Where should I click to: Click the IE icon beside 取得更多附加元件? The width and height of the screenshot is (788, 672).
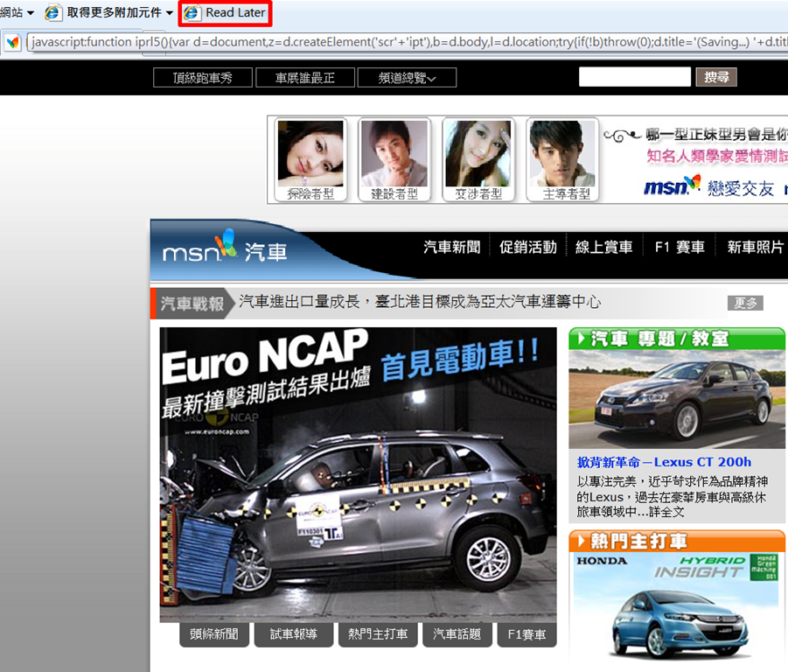(x=52, y=12)
